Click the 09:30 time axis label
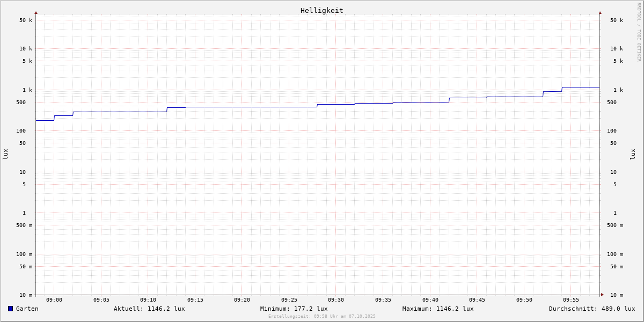 click(336, 300)
